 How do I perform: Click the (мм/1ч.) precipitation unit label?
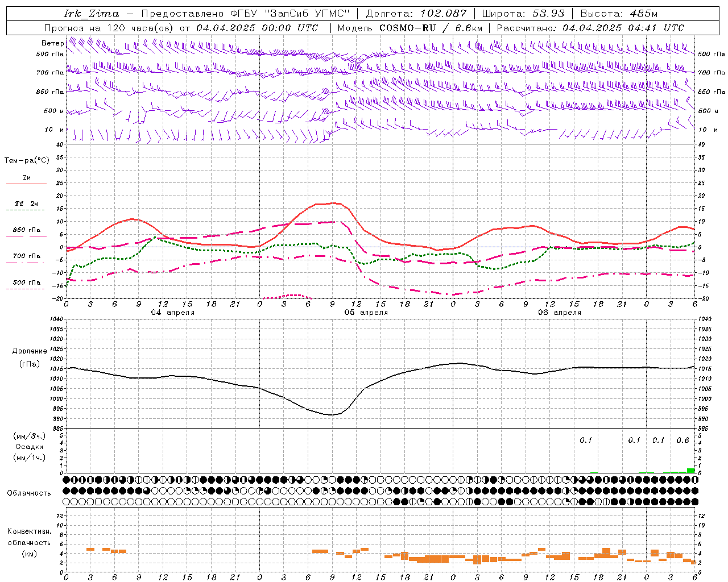(x=30, y=458)
